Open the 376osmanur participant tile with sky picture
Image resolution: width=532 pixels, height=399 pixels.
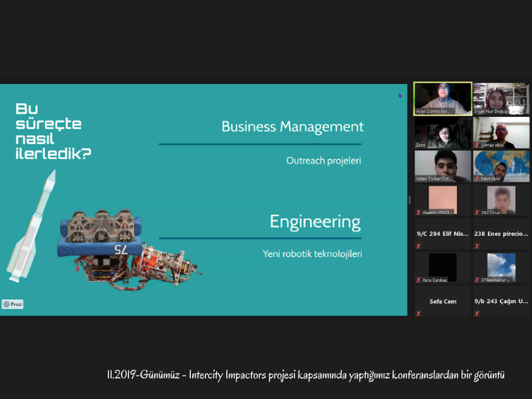[501, 267]
